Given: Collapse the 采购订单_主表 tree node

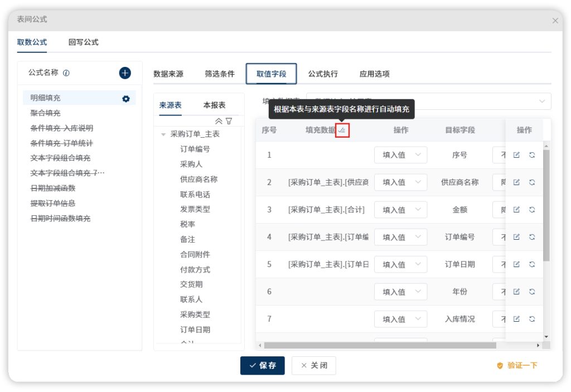Looking at the screenshot, I should (163, 134).
